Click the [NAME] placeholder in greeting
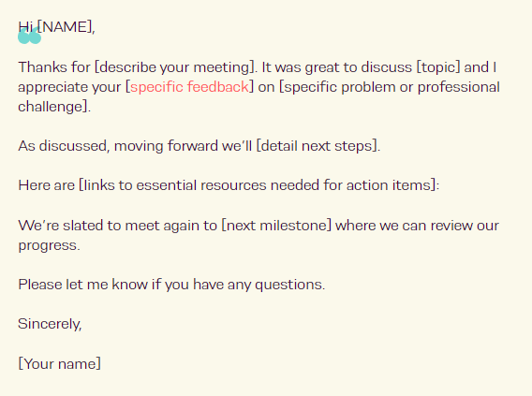 click(65, 27)
